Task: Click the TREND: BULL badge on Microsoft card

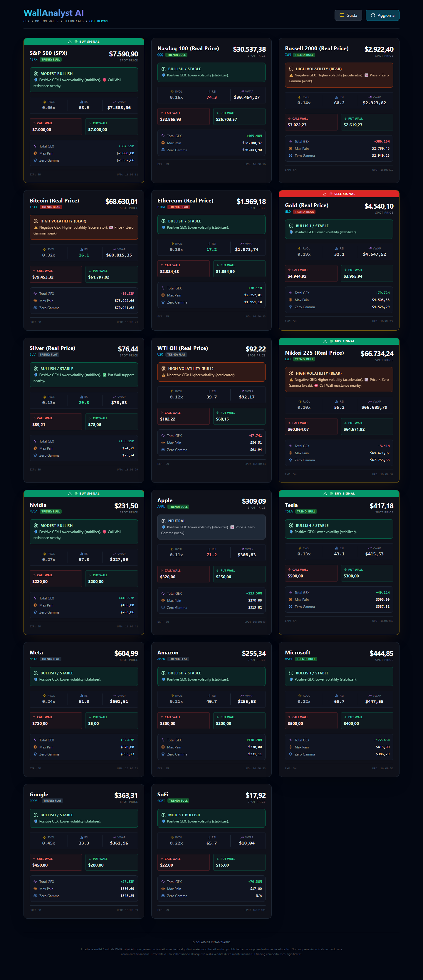Action: click(x=306, y=659)
